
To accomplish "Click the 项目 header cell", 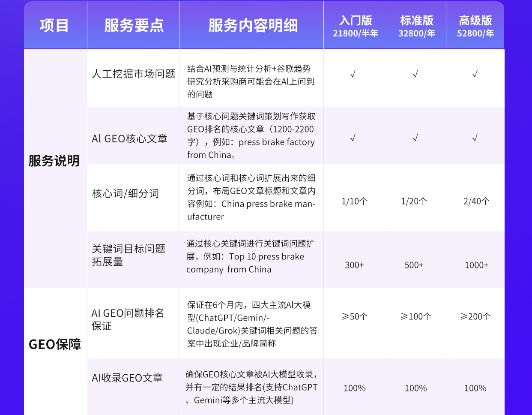I will coord(54,26).
